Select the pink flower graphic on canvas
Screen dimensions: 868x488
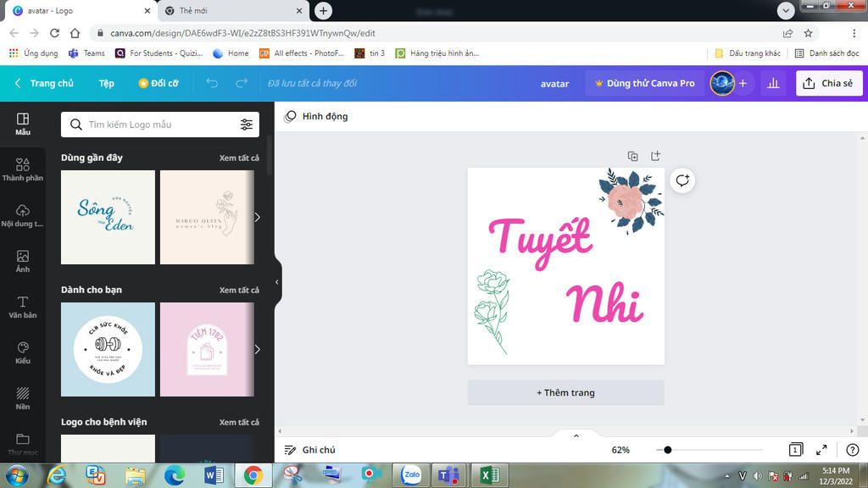click(631, 200)
